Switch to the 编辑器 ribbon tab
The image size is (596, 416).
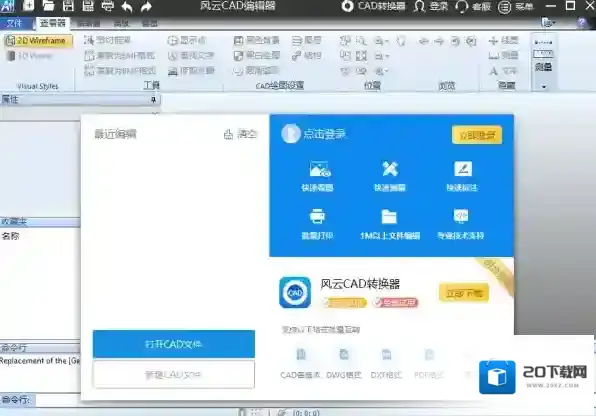click(x=88, y=24)
